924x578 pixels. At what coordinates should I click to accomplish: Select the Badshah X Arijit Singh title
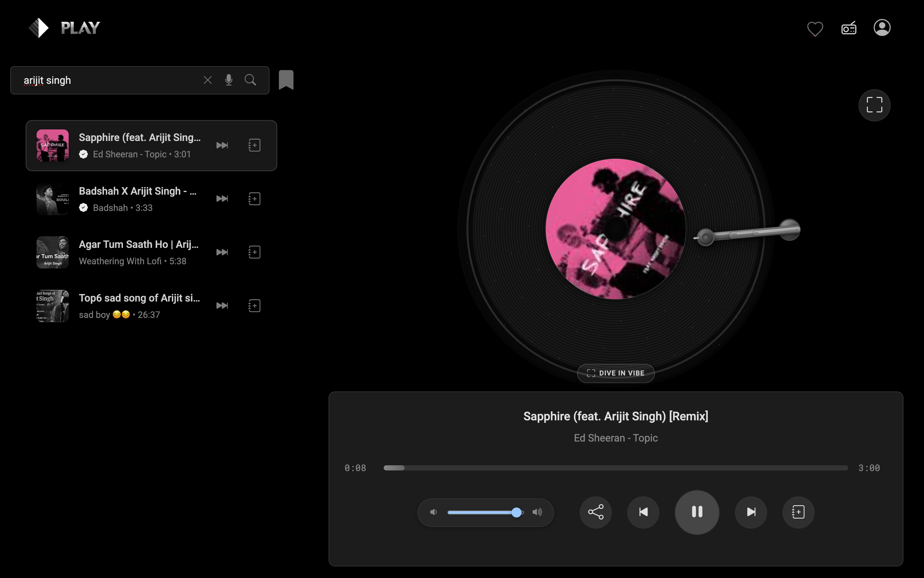point(138,191)
